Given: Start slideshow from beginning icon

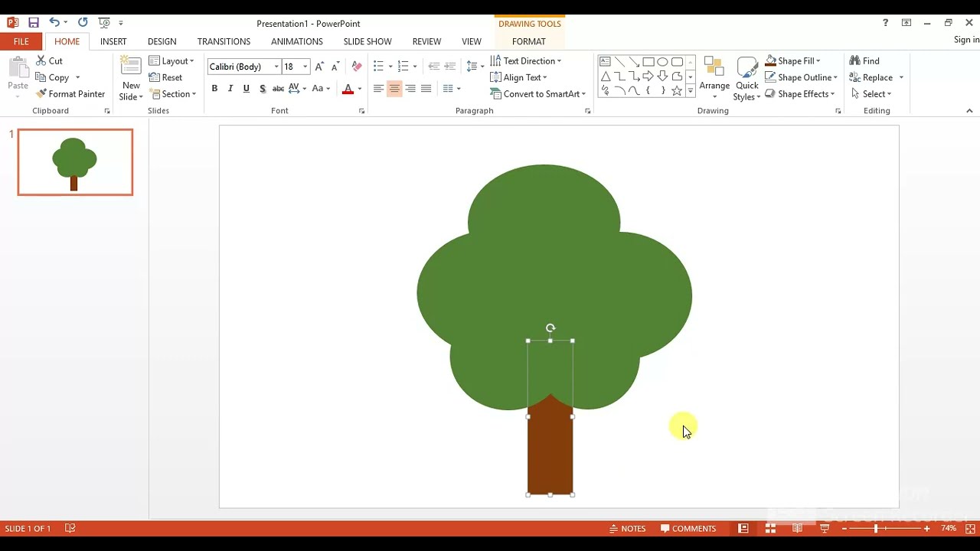Looking at the screenshot, I should tap(104, 23).
